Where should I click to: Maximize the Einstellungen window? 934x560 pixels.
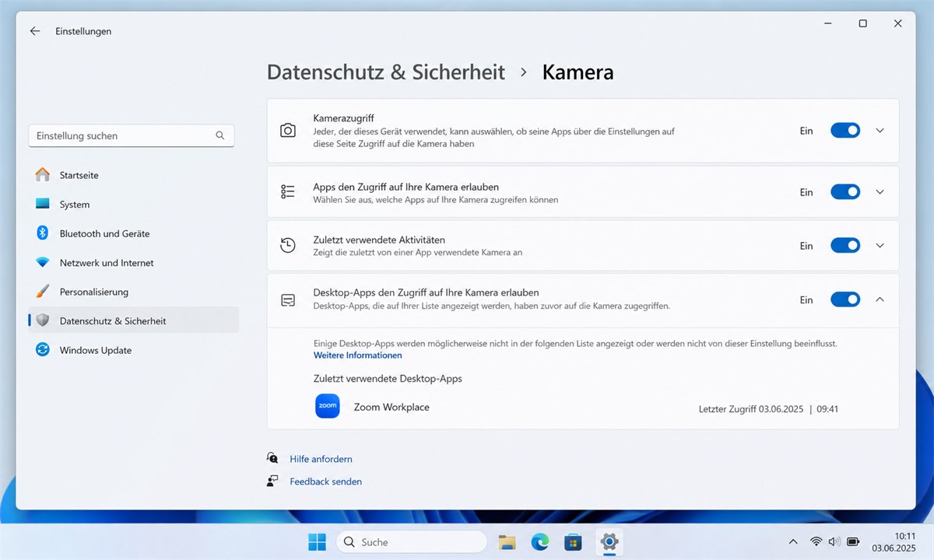862,23
